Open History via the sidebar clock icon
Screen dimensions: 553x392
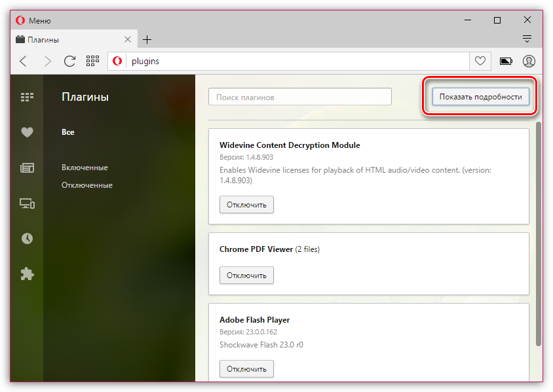pos(27,239)
